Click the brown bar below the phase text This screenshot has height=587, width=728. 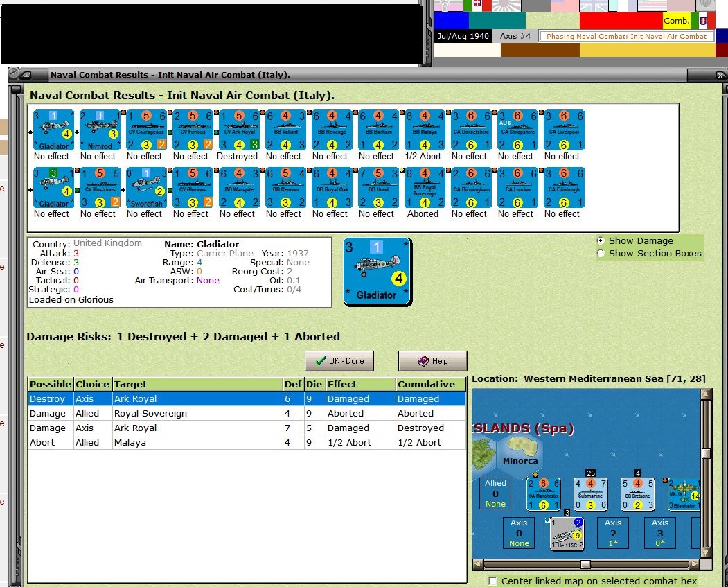(x=540, y=50)
